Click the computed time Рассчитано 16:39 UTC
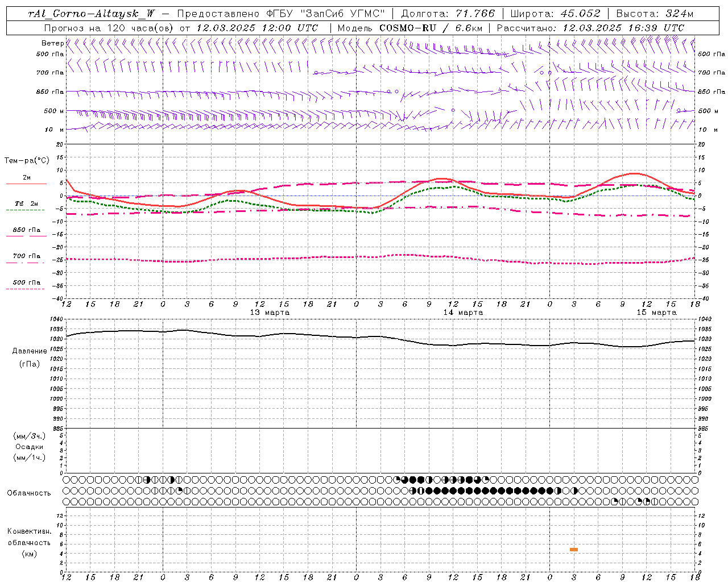The height and width of the screenshot is (582, 728). pos(590,28)
